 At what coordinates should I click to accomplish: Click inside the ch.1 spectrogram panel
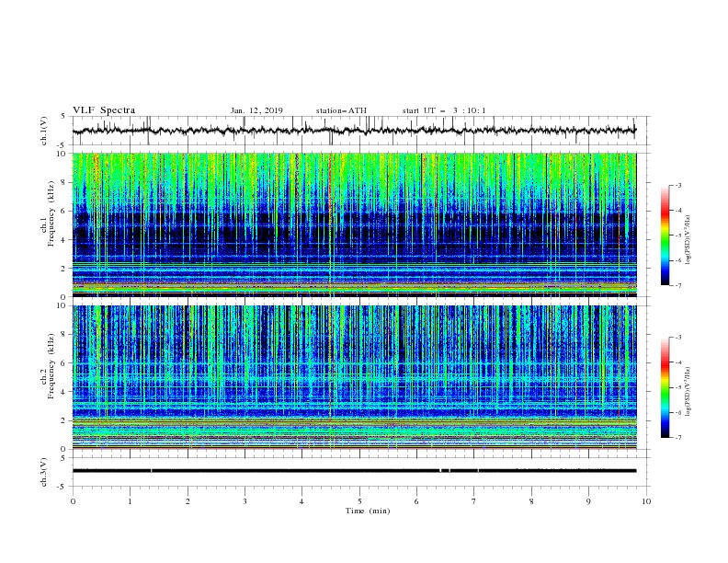tap(354, 224)
